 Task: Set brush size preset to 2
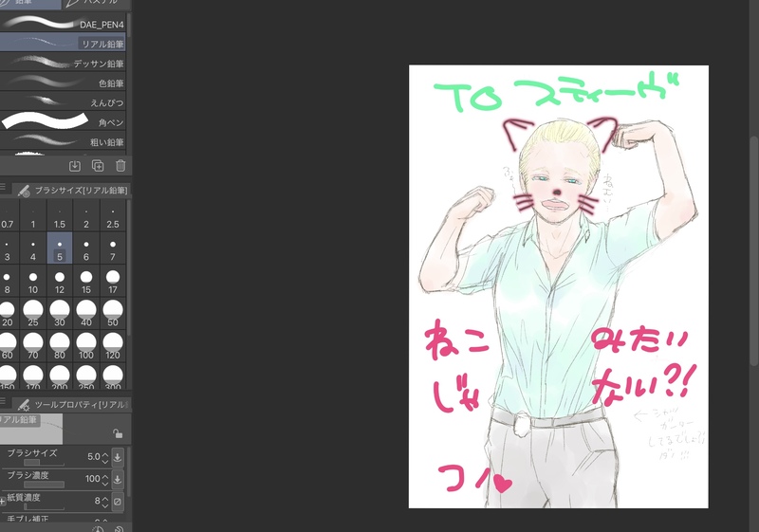click(x=86, y=215)
